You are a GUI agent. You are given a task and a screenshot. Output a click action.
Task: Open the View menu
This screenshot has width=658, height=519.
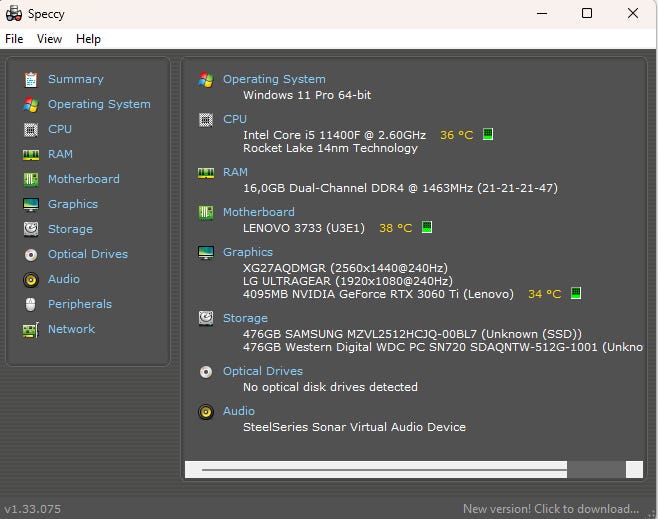pos(49,39)
